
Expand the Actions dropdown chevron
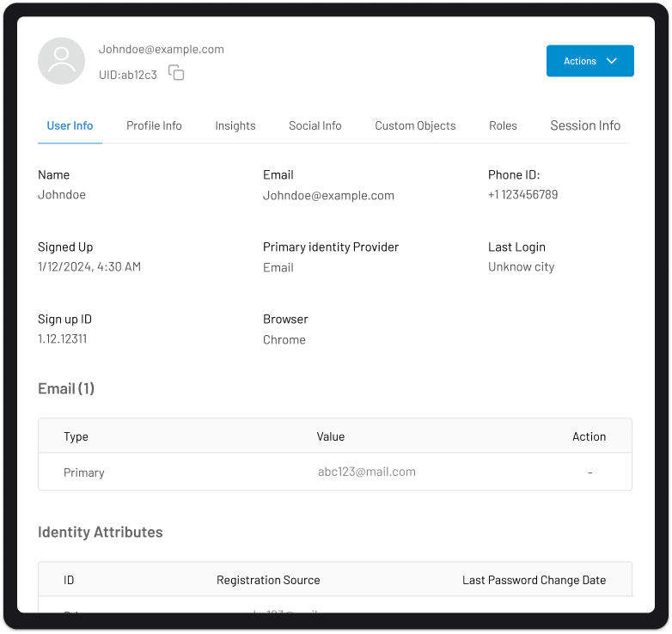click(x=612, y=61)
